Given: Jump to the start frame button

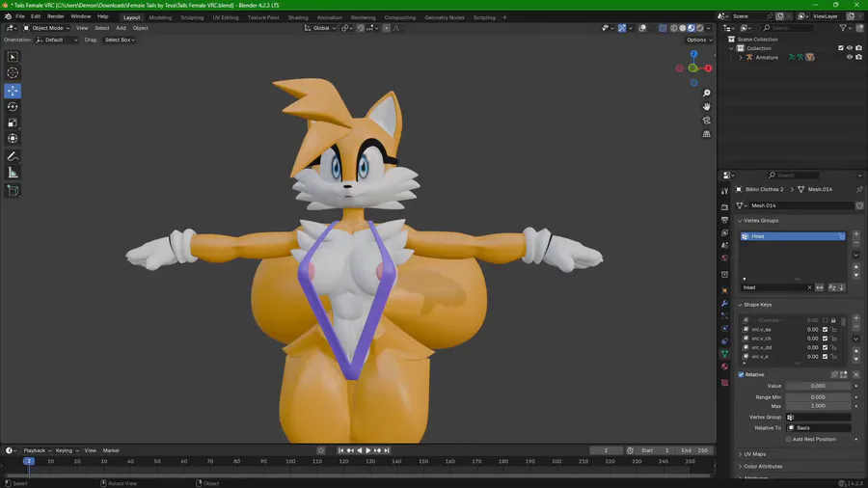Looking at the screenshot, I should [x=340, y=451].
